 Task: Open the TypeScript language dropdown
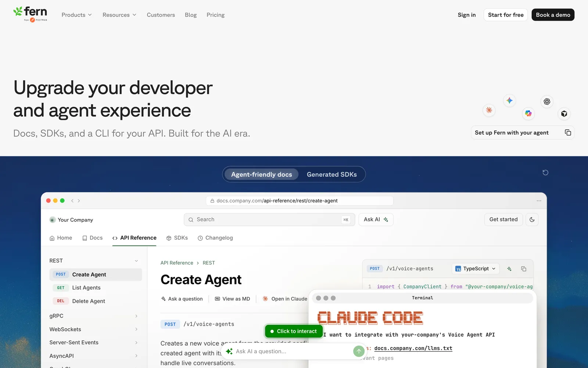click(476, 269)
